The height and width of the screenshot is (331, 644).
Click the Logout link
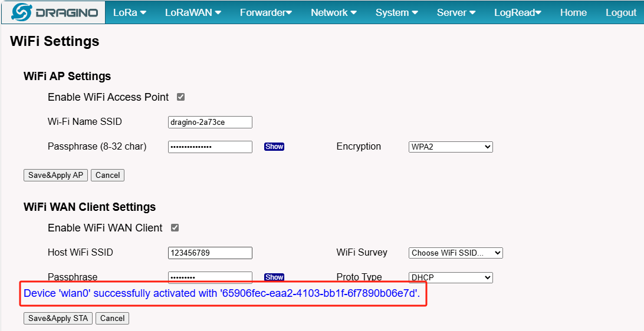(x=620, y=13)
